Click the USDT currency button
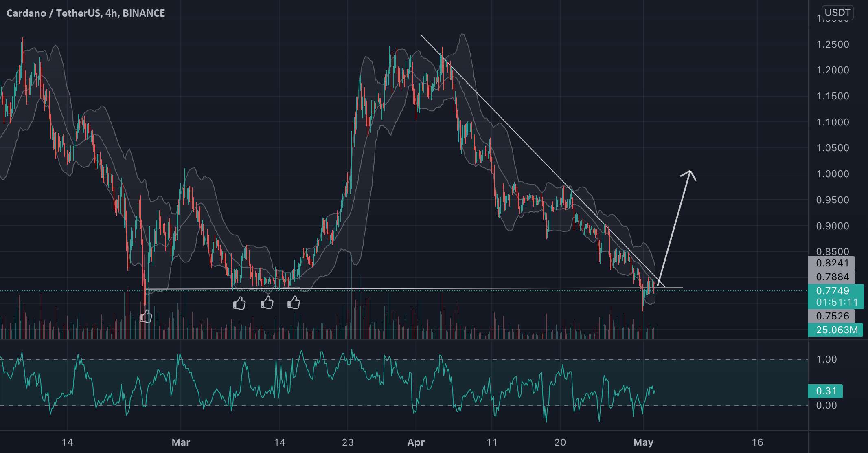This screenshot has height=453, width=868. [x=837, y=13]
